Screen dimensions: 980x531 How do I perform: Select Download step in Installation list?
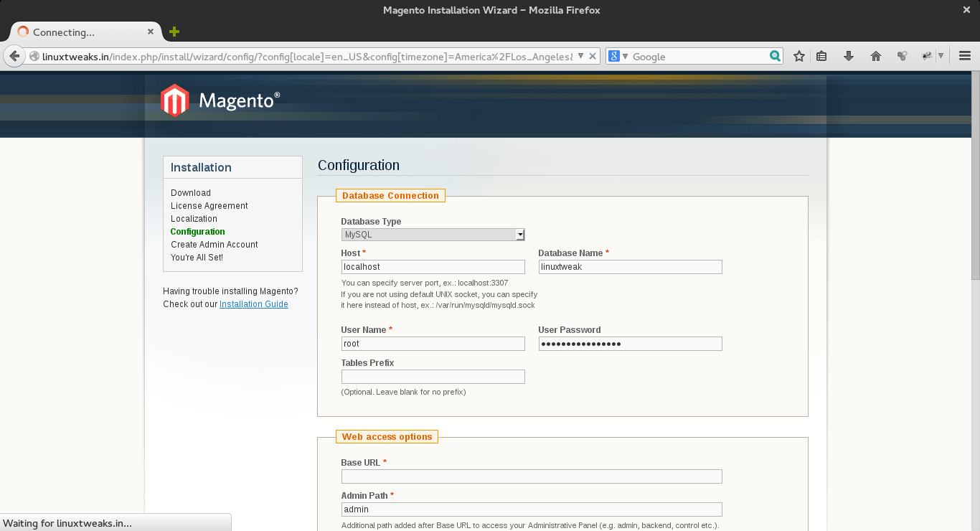pos(191,193)
